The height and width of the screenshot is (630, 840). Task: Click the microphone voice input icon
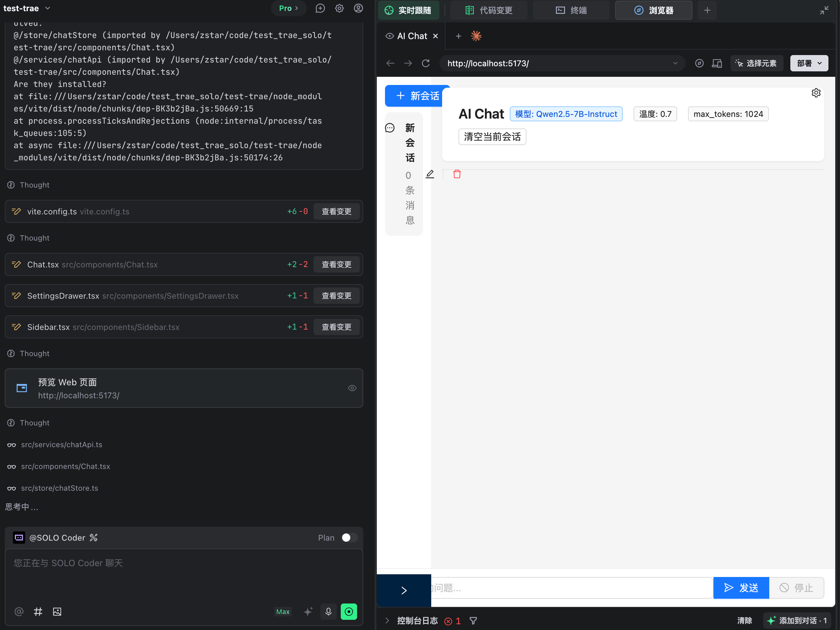click(329, 611)
